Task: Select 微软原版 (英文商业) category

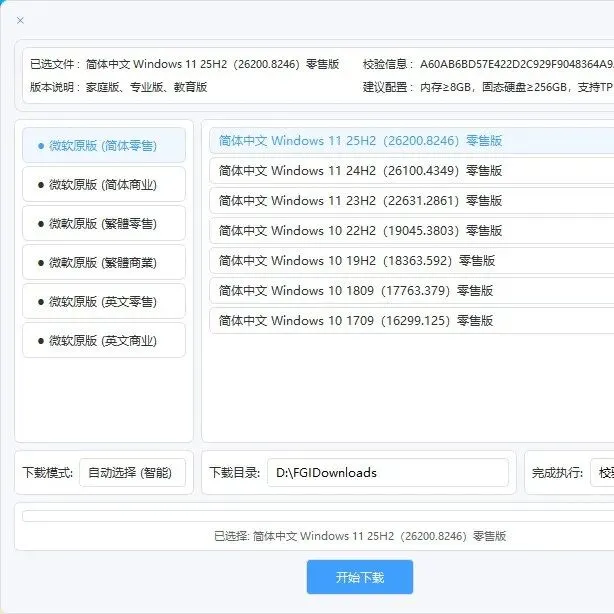Action: tap(104, 341)
